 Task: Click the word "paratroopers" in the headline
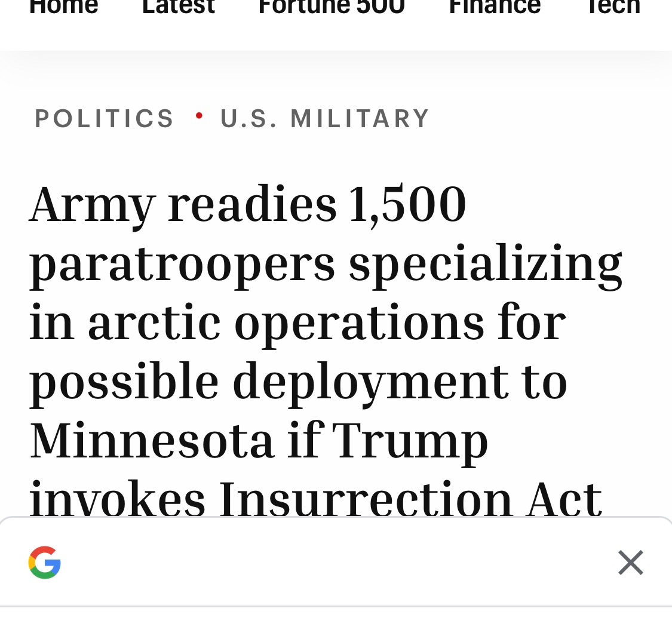[182, 264]
